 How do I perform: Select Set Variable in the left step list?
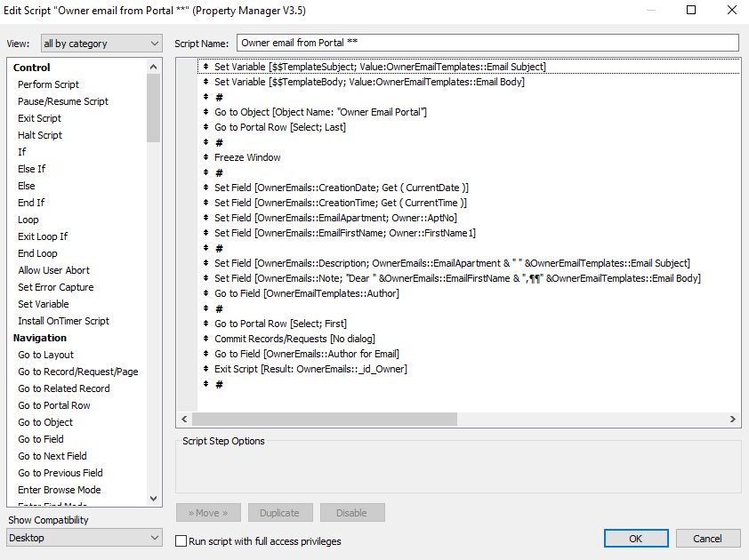tap(44, 304)
